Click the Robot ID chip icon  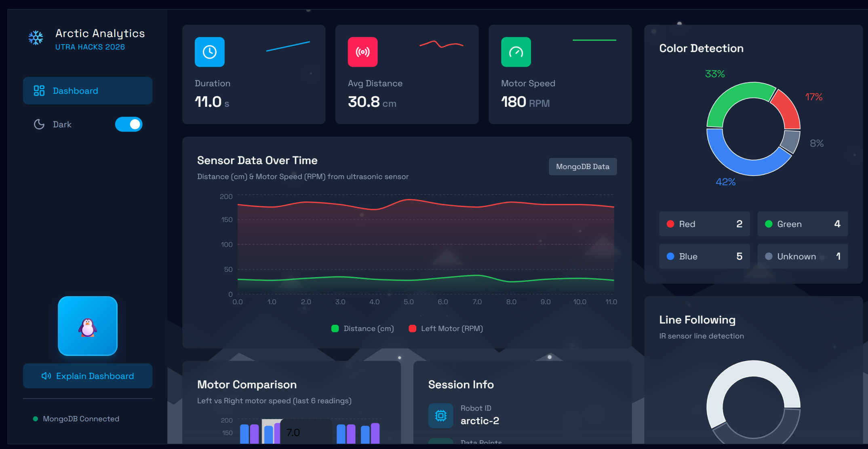tap(440, 415)
